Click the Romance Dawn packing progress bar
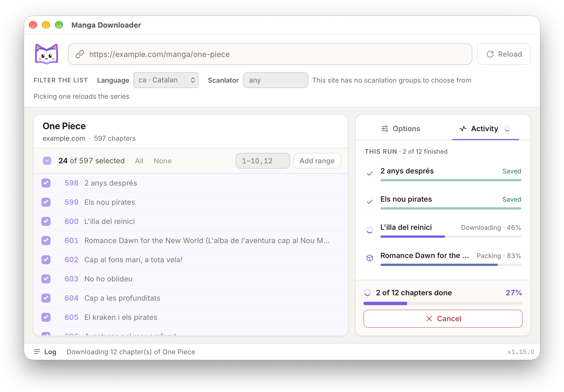The width and height of the screenshot is (564, 392). [451, 265]
